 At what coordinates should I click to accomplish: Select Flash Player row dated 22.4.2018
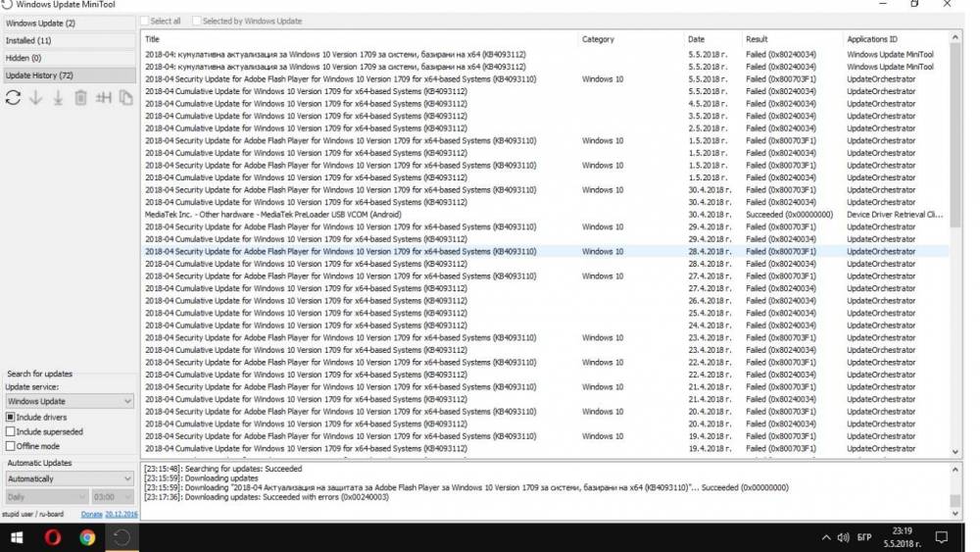(545, 363)
